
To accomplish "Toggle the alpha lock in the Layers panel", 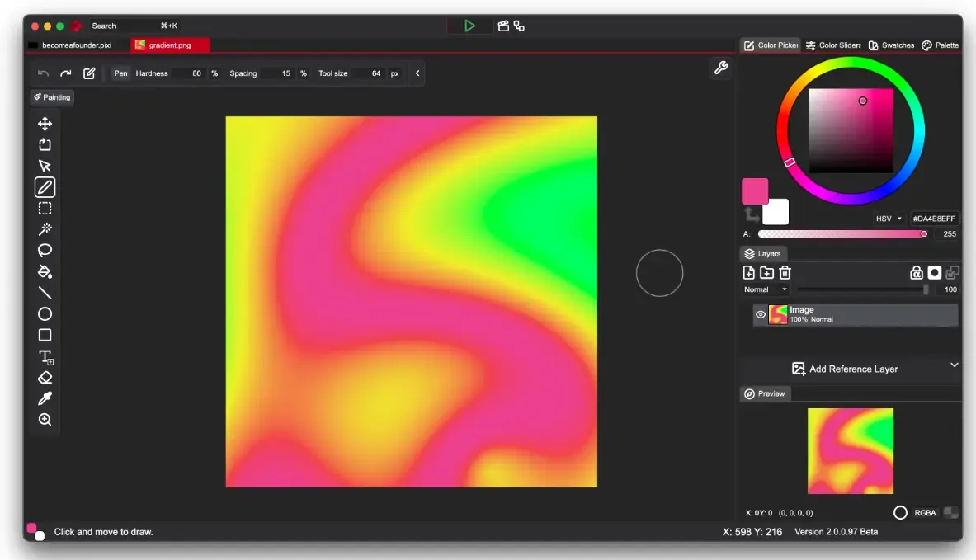I will [x=916, y=272].
